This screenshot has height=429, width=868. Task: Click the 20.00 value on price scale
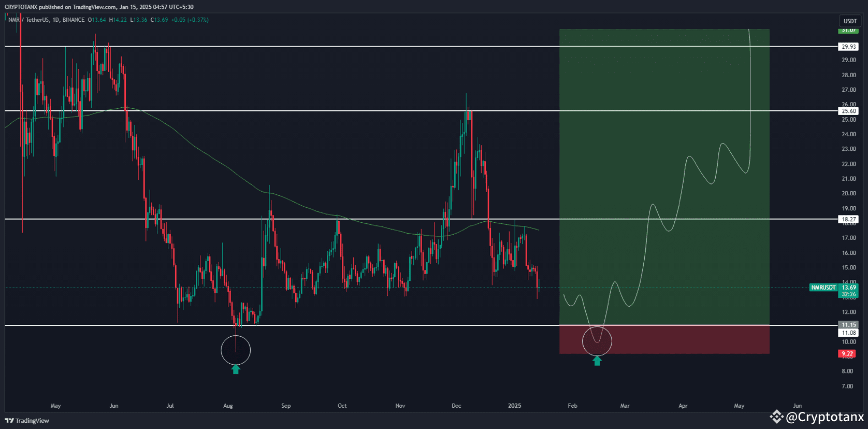click(x=849, y=194)
